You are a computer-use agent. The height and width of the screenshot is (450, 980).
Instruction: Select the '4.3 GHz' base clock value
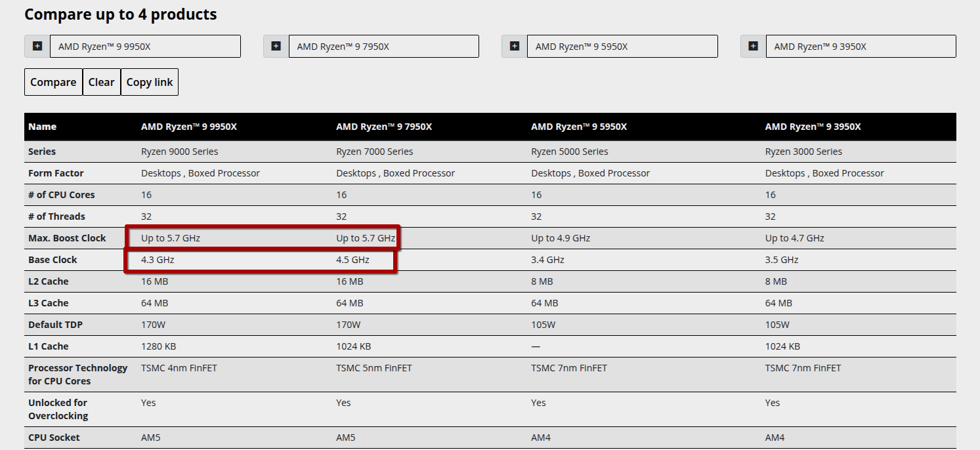pyautogui.click(x=158, y=260)
